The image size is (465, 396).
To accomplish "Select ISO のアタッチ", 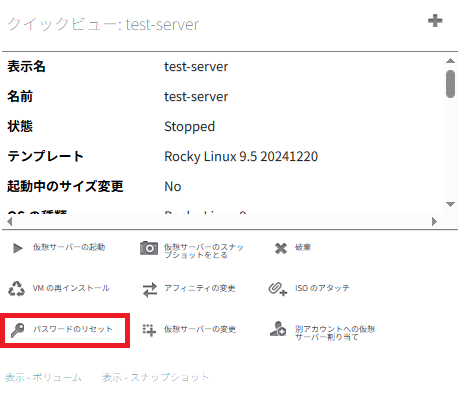I will 322,288.
